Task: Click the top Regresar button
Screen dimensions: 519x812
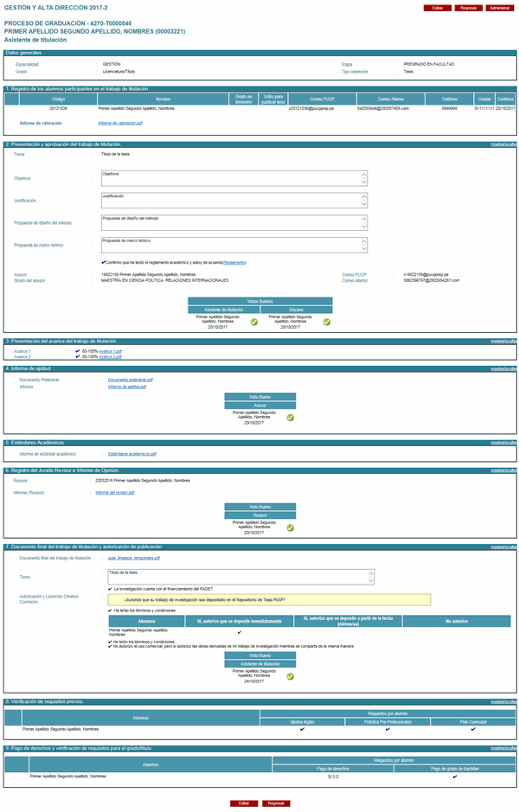Action: click(469, 9)
